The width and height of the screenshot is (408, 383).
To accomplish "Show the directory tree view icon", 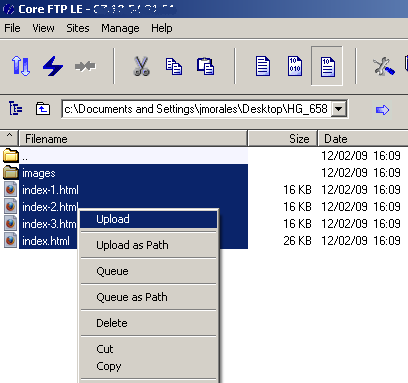I will click(15, 109).
